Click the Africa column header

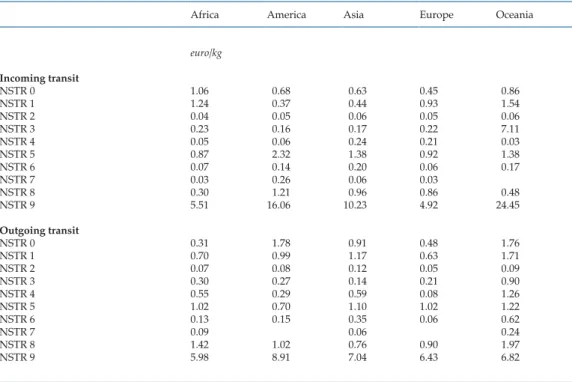(205, 15)
